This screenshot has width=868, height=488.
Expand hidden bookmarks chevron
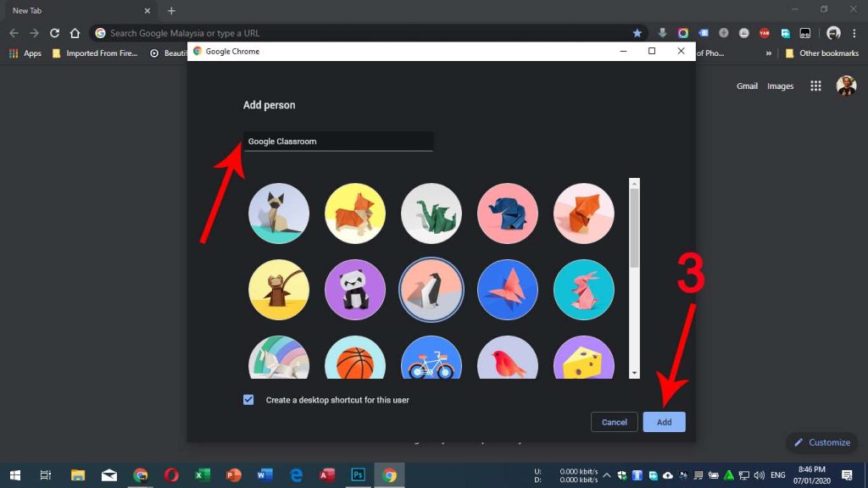768,53
